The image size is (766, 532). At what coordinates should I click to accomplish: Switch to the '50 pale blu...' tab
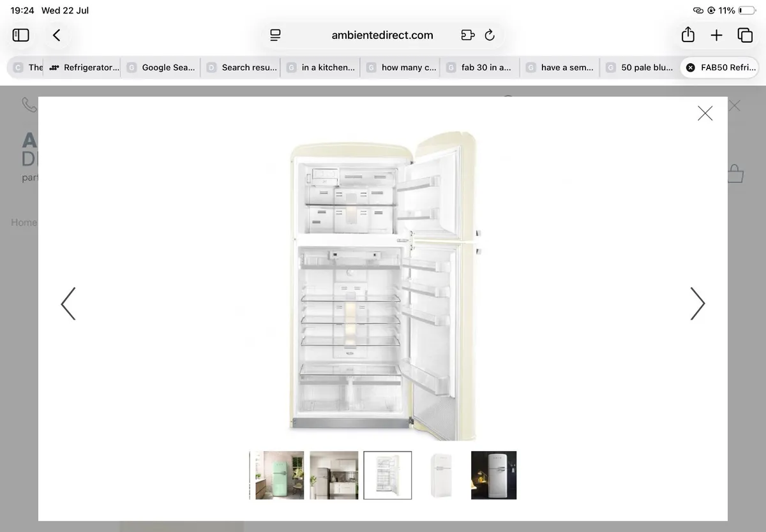pyautogui.click(x=640, y=68)
